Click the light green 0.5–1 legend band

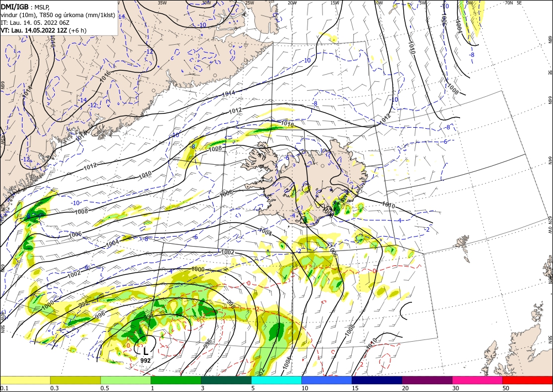[x=126, y=380]
